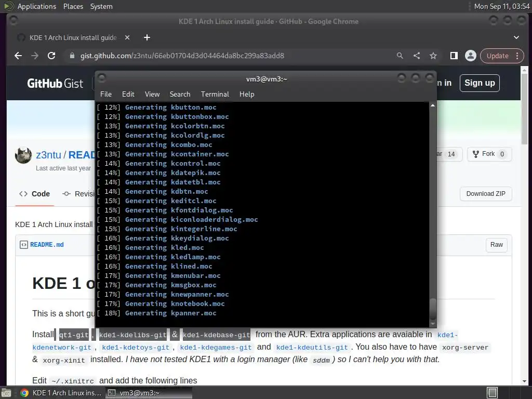This screenshot has height=399, width=532.
Task: Click workspace switcher in bottom panel
Action: (x=492, y=393)
